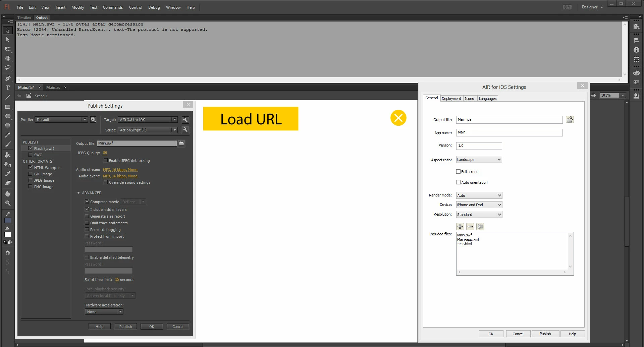Check the Auto orientation option
Screen dimensions: 644x347
(458, 182)
